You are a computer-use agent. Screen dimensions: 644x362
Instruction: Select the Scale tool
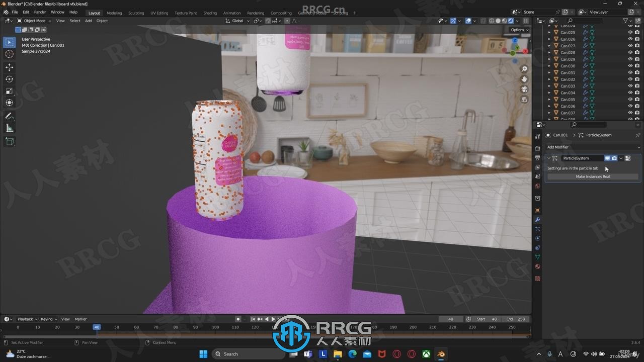9,91
